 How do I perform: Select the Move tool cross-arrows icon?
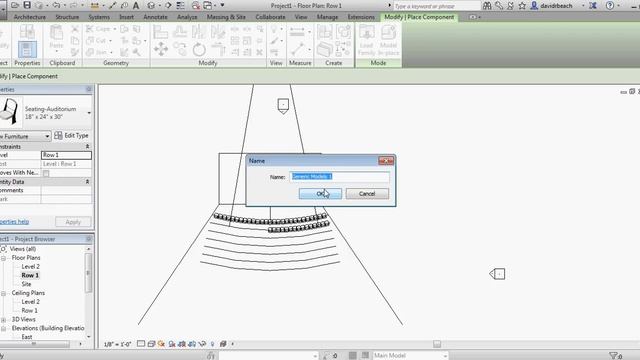click(x=161, y=49)
